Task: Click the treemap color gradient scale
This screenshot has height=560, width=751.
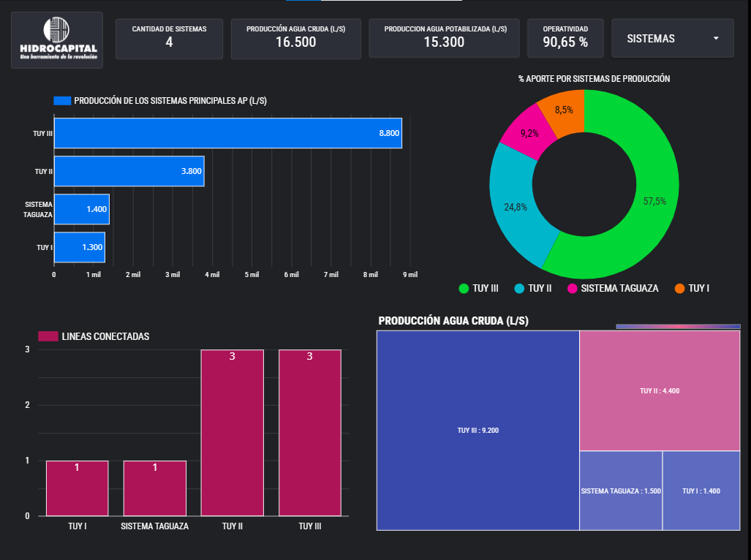Action: point(678,326)
